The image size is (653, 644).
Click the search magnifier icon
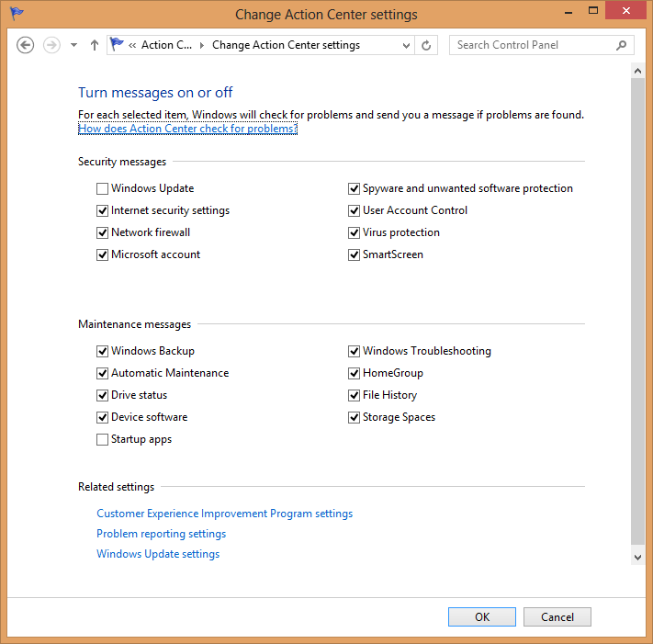coord(621,45)
